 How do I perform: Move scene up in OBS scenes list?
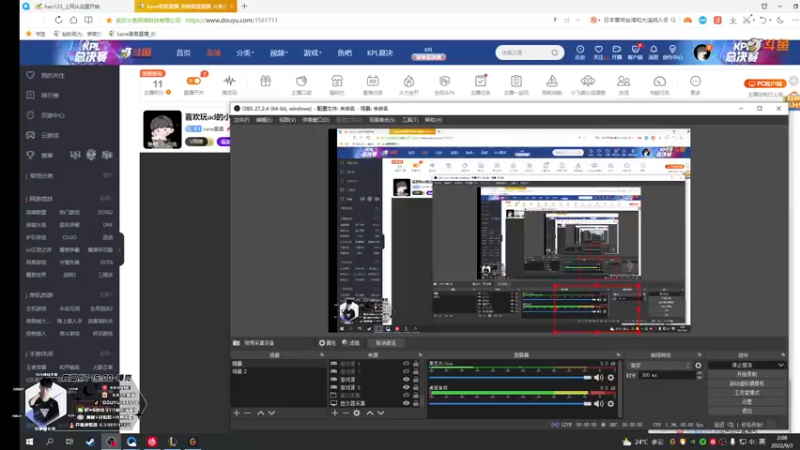click(260, 413)
